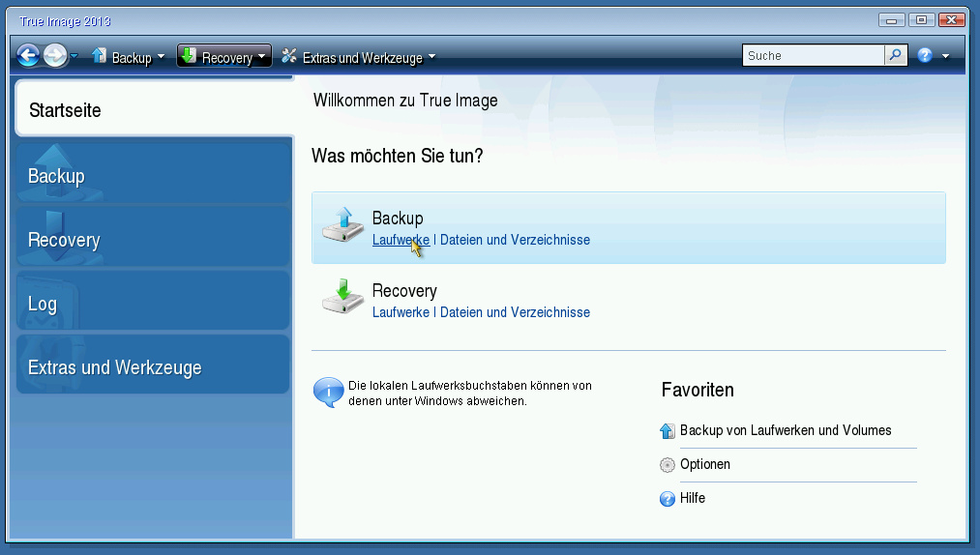Expand the Backup toolbar dropdown arrow
Viewport: 980px width, 555px height.
coord(162,57)
